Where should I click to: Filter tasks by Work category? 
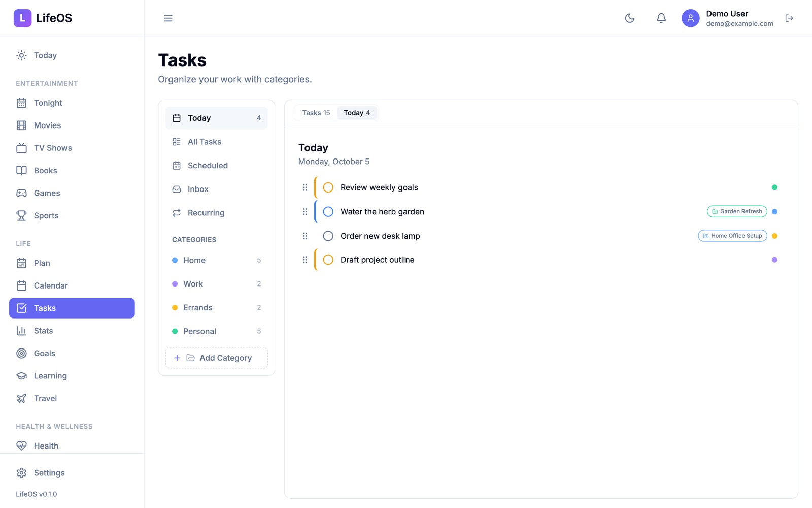coord(217,284)
